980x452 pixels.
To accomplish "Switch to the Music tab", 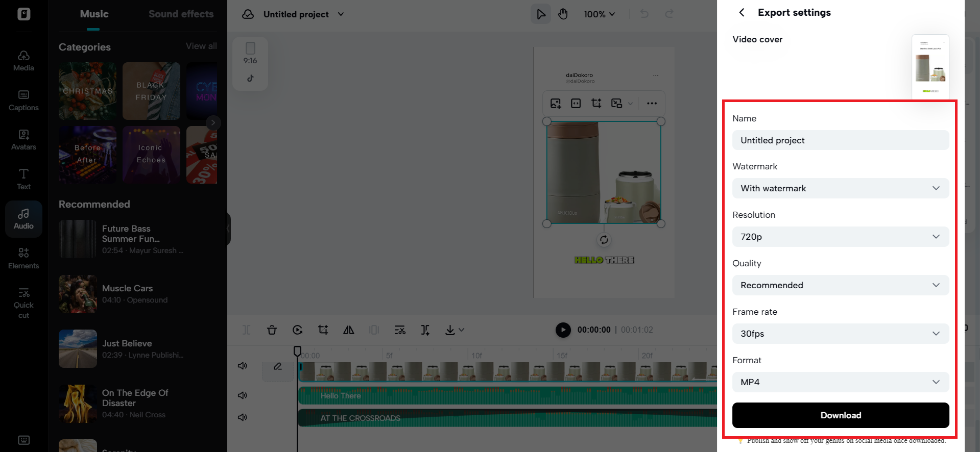I will (x=94, y=14).
